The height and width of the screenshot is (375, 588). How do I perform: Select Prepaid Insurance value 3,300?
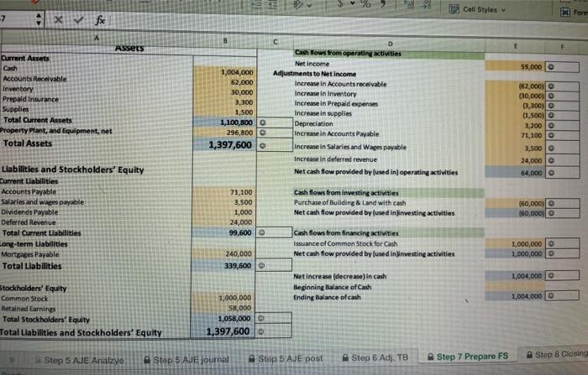225,102
